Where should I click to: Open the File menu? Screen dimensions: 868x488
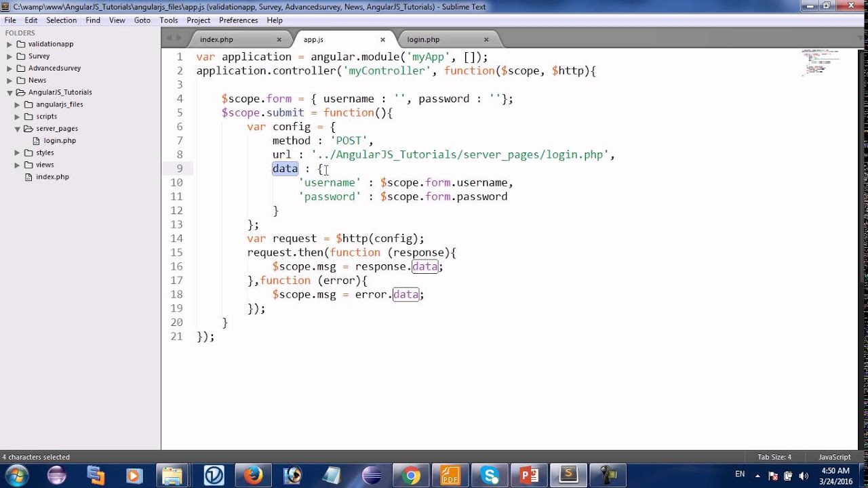pos(10,20)
